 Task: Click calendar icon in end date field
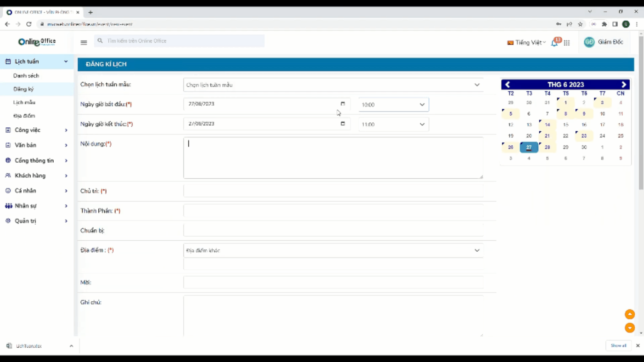342,124
